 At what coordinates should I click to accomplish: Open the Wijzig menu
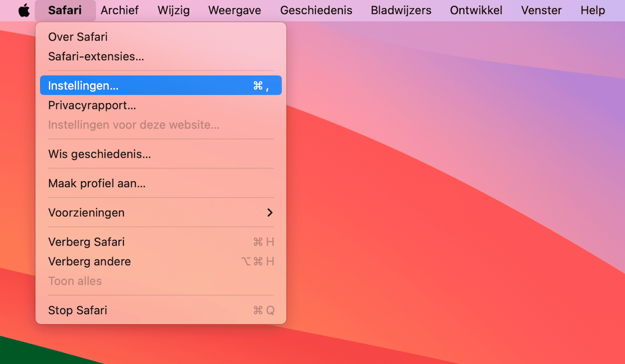tap(173, 10)
